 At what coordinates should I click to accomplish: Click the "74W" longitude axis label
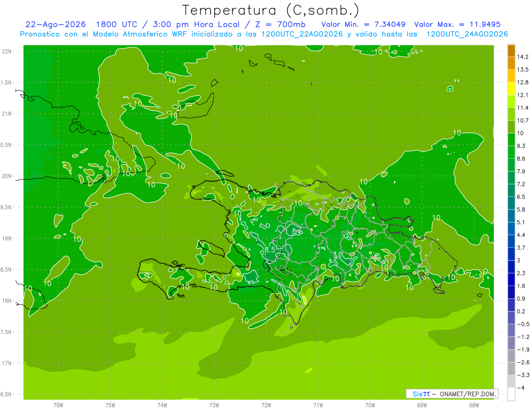[x=162, y=405]
